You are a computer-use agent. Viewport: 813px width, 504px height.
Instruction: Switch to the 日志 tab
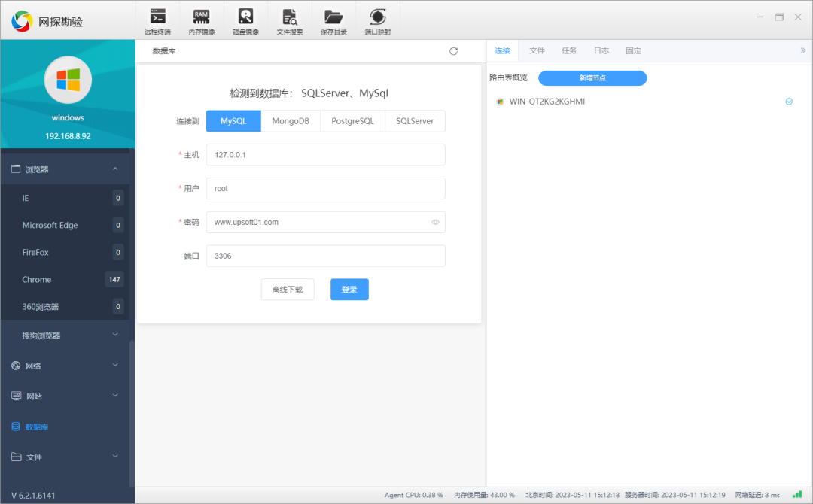pos(601,50)
